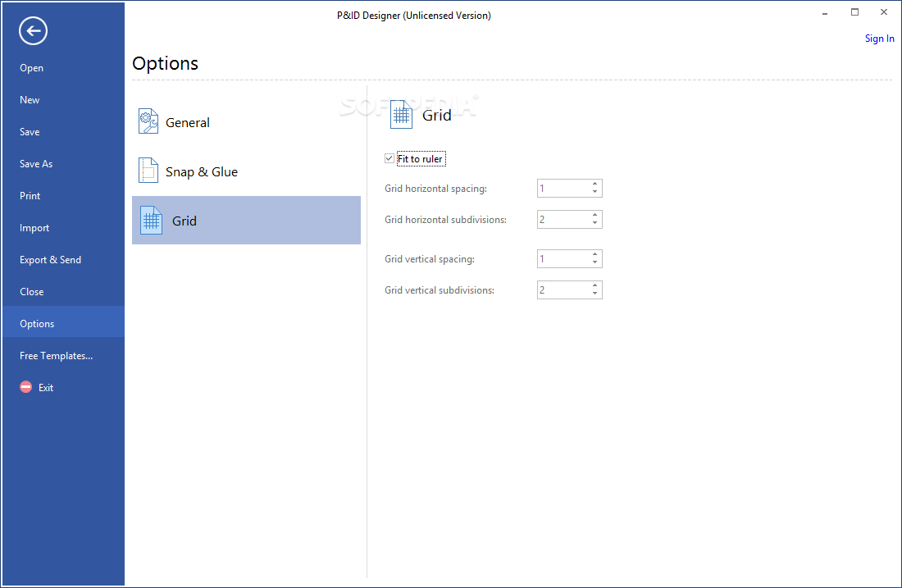The height and width of the screenshot is (588, 902).
Task: Select the Grid options tab
Action: click(246, 221)
